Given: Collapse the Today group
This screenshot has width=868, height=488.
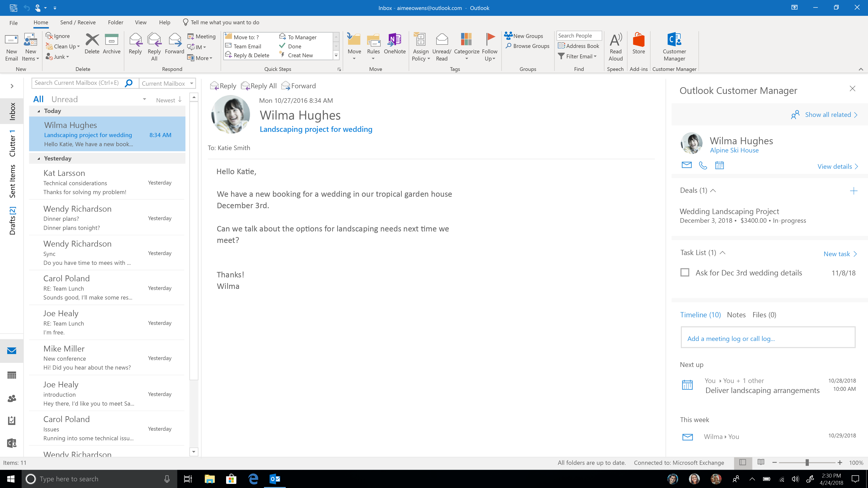Looking at the screenshot, I should point(39,111).
